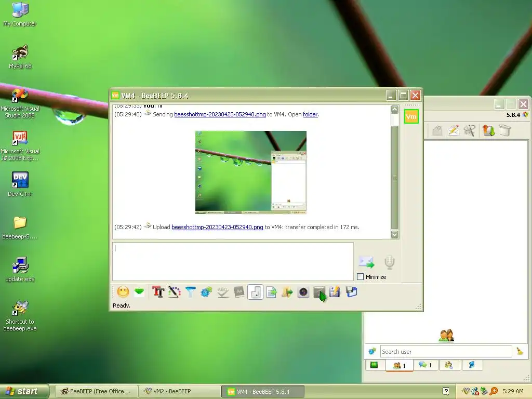
Task: Click the grayed tools icon in main window
Action: click(x=470, y=130)
